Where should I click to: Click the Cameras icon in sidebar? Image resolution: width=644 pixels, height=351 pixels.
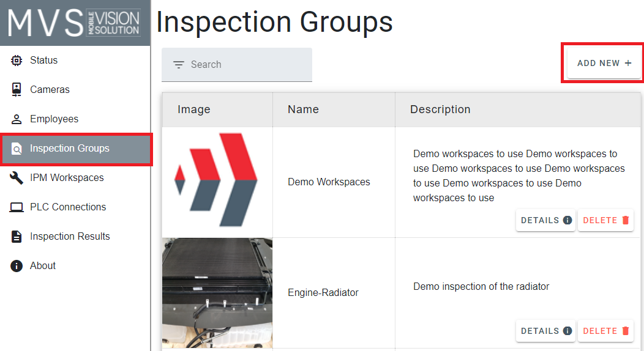pos(17,89)
